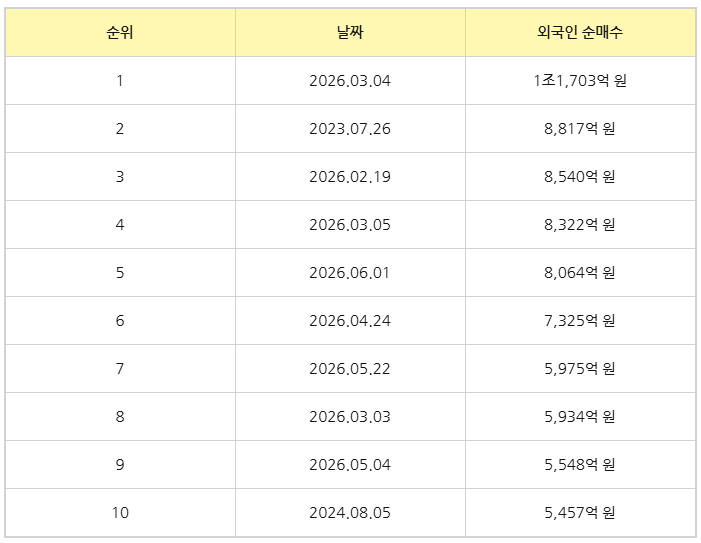Viewport: 701px width, 543px height.
Task: Click the date 2026.02.19
Action: pos(350,177)
